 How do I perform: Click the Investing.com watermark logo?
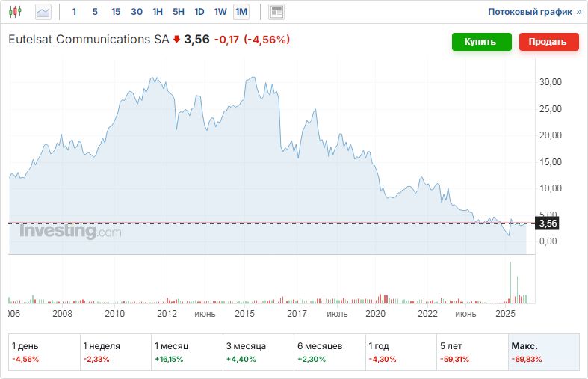click(x=69, y=232)
